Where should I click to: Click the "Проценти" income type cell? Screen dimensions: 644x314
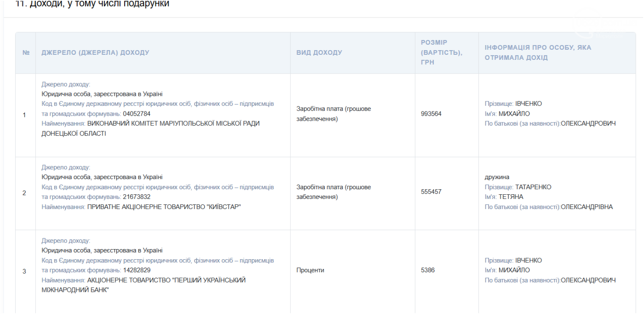310,270
